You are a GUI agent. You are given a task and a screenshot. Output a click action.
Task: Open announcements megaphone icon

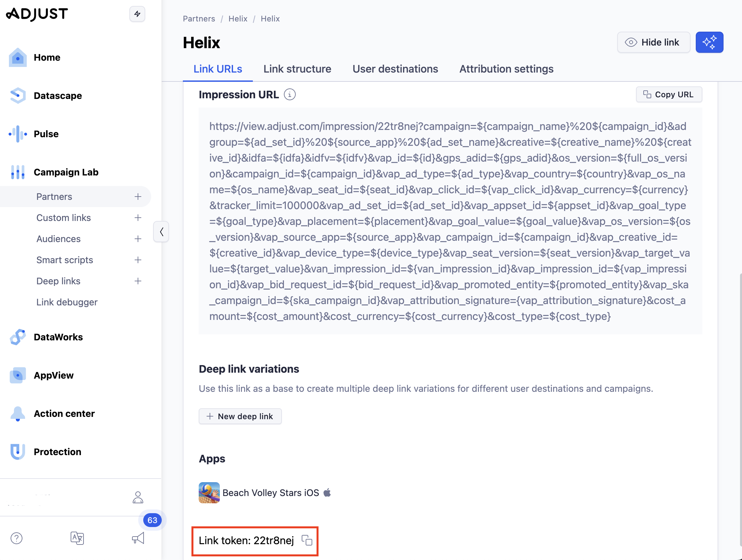click(x=138, y=538)
